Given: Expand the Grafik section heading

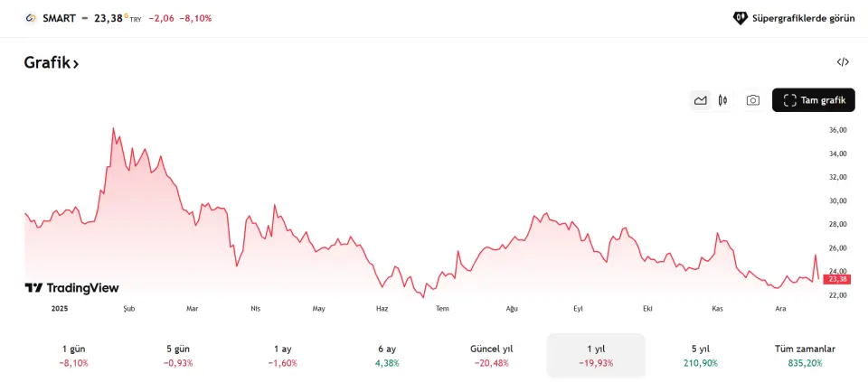Looking at the screenshot, I should 52,63.
